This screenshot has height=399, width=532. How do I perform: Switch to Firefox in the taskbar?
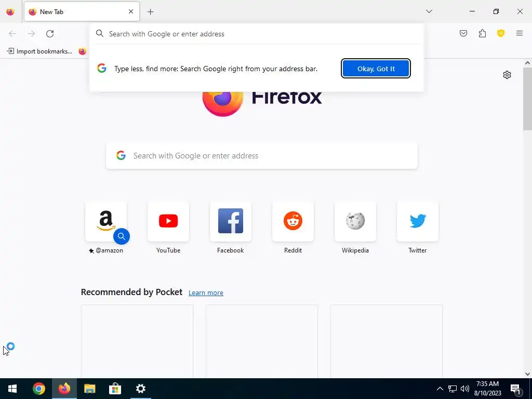pos(64,389)
